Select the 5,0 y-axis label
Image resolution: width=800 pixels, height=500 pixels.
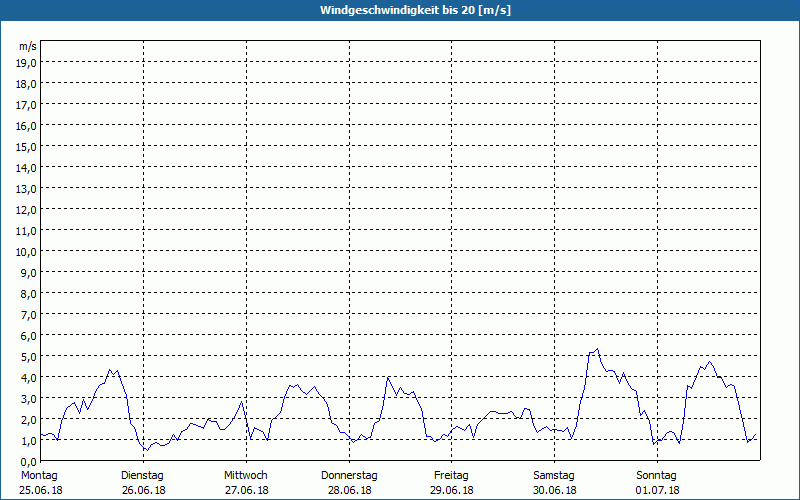coord(28,357)
